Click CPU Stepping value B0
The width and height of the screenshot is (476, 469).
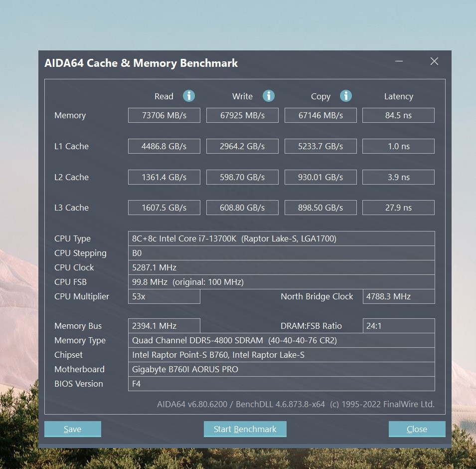point(282,253)
